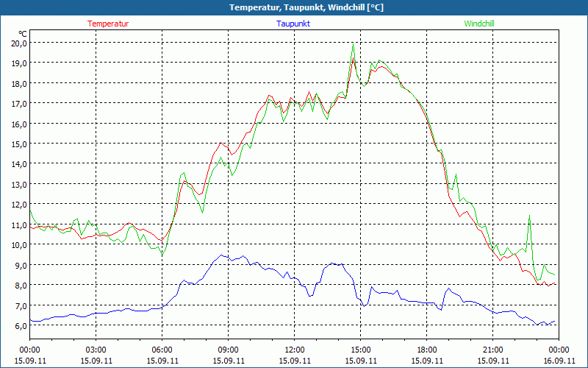Image resolution: width=588 pixels, height=368 pixels.
Task: Click the 03:00 time axis label
Action: [96, 350]
